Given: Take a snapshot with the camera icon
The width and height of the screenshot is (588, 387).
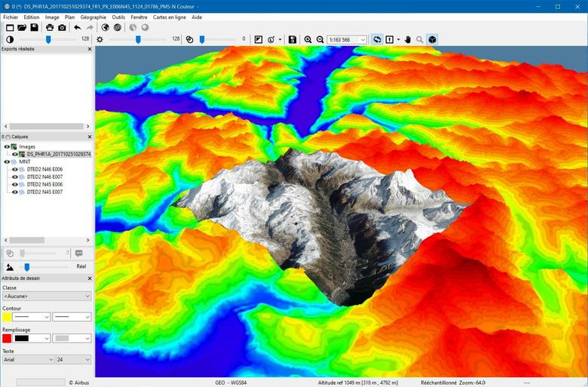Looking at the screenshot, I should 62,27.
